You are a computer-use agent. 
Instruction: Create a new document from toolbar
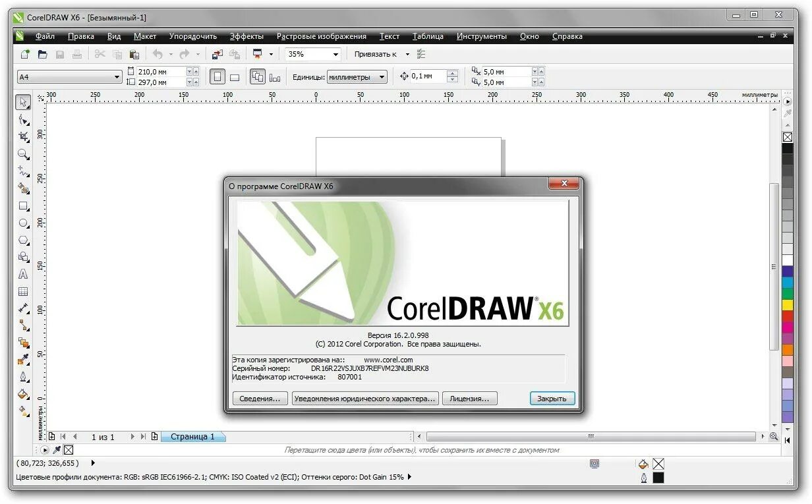click(x=25, y=55)
